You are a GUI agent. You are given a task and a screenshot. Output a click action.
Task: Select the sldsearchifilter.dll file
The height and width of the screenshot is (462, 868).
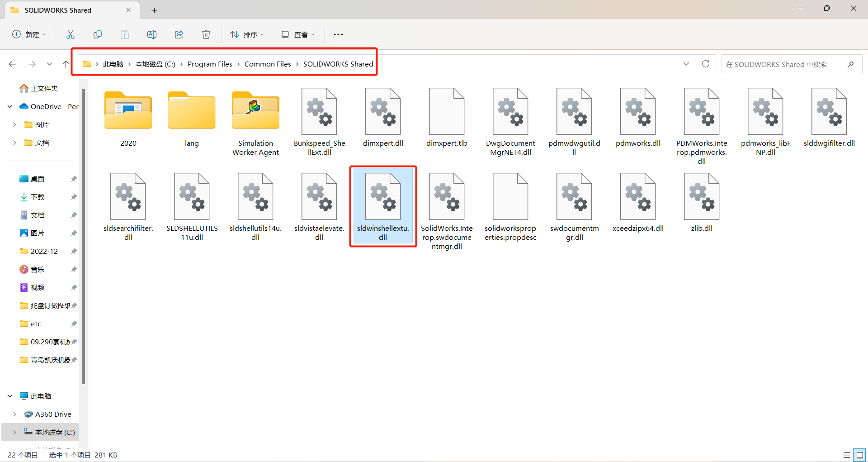pos(128,207)
